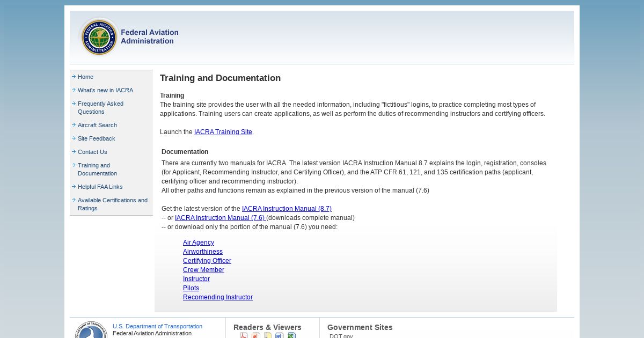644x338 pixels.
Task: Open the Pilots manual section
Action: (x=191, y=288)
